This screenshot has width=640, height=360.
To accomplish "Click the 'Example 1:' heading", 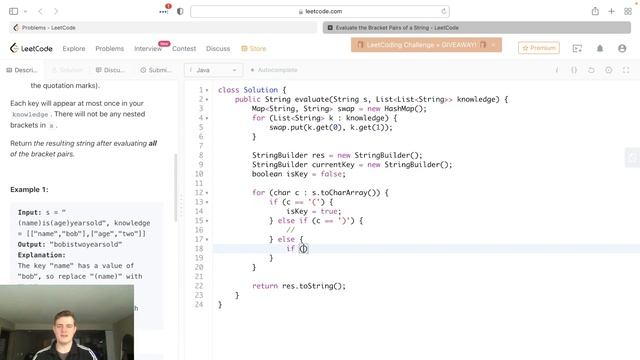I will 29,190.
